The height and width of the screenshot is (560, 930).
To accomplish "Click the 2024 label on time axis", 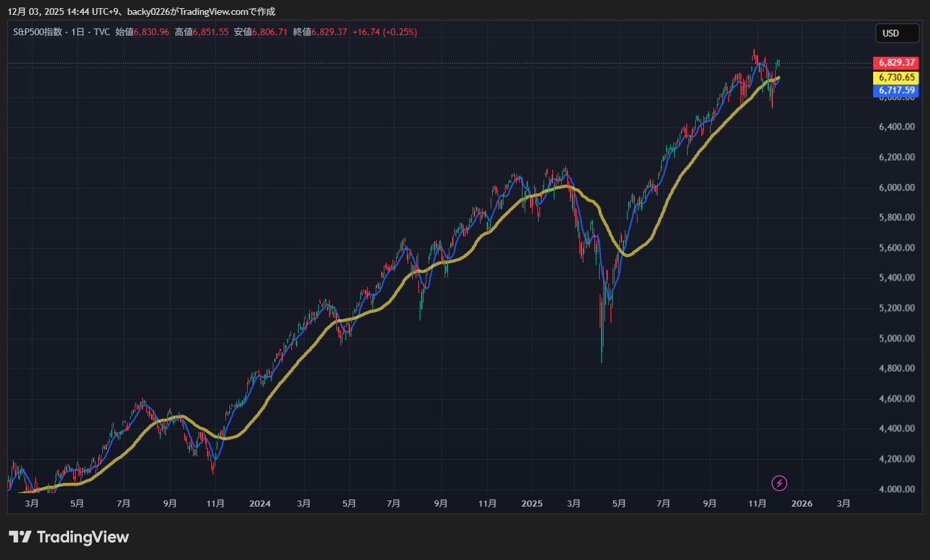I will [x=260, y=503].
